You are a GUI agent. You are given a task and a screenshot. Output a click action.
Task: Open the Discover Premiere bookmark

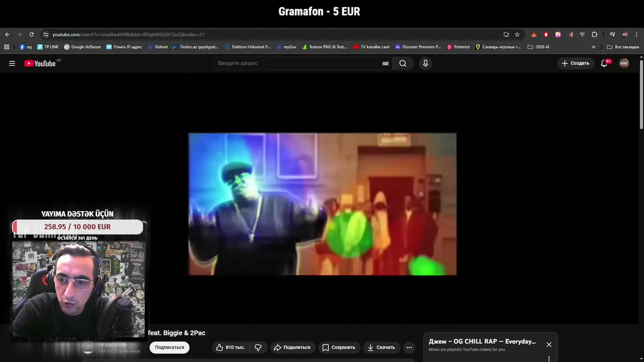tap(418, 47)
